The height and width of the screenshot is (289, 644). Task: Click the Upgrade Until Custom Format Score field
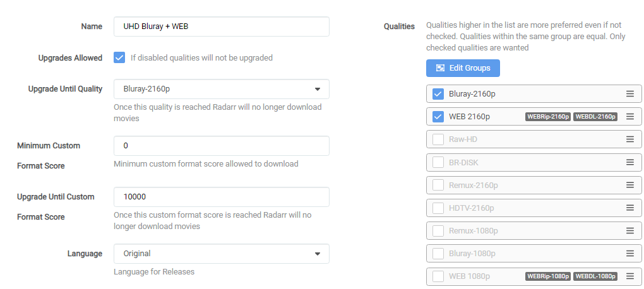[221, 196]
